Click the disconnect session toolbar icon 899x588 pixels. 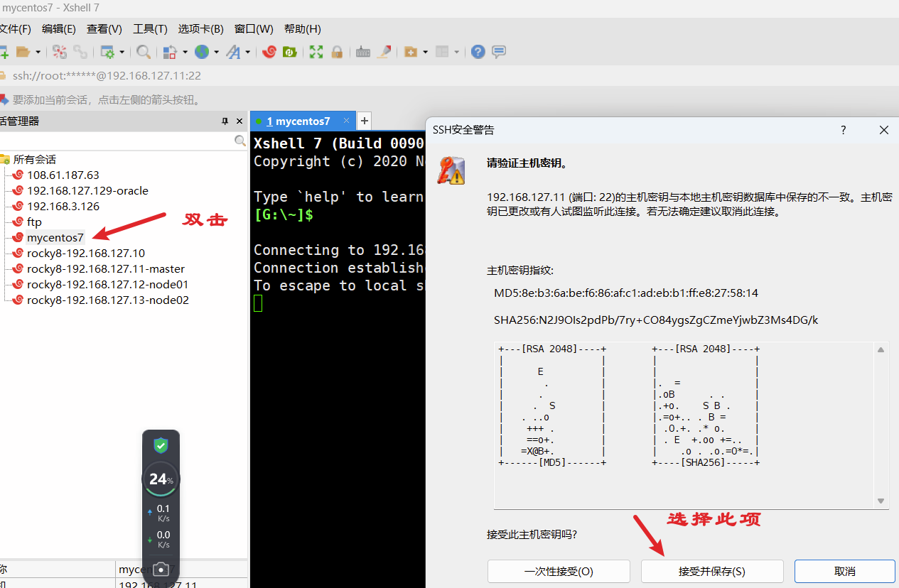[60, 52]
